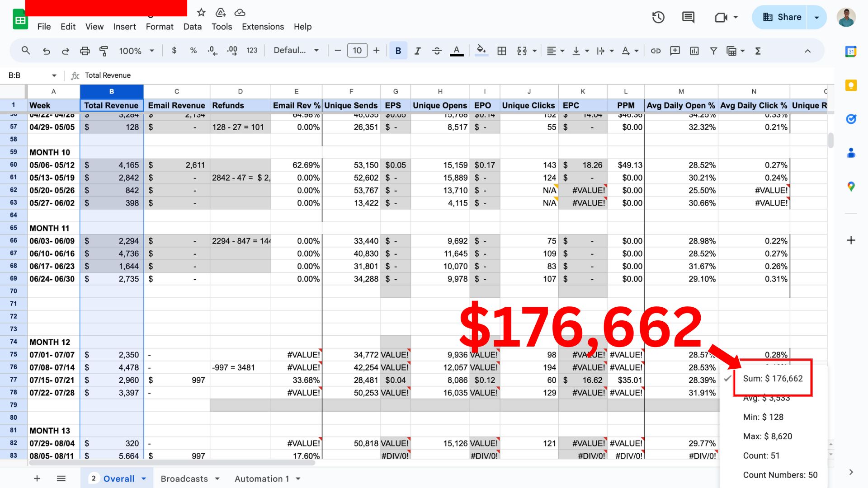The height and width of the screenshot is (488, 868).
Task: Open horizontal align dropdown
Action: click(x=556, y=51)
